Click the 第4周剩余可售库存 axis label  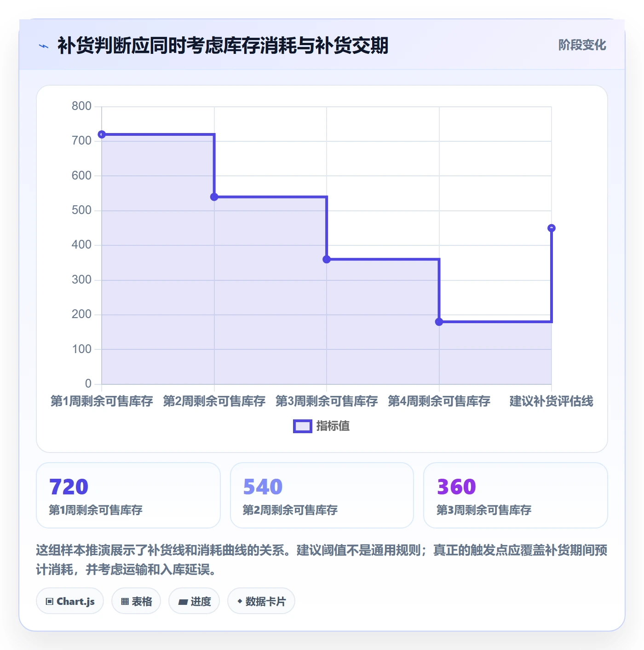tap(439, 401)
